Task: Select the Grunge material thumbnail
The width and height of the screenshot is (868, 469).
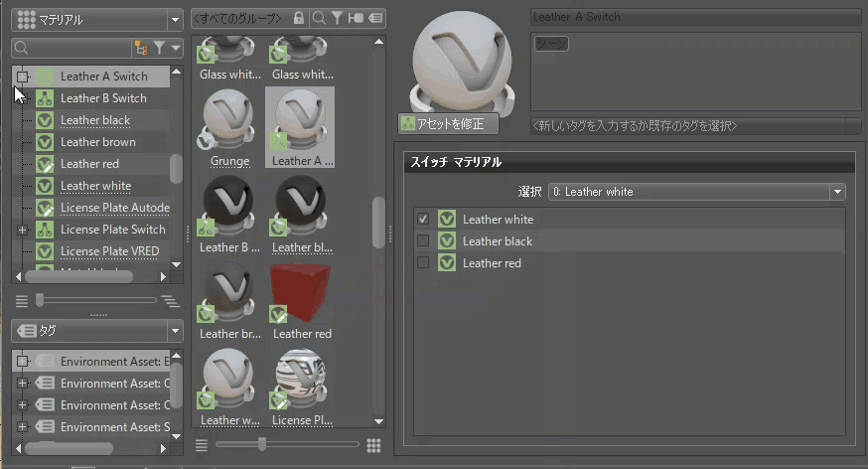Action: pos(229,128)
